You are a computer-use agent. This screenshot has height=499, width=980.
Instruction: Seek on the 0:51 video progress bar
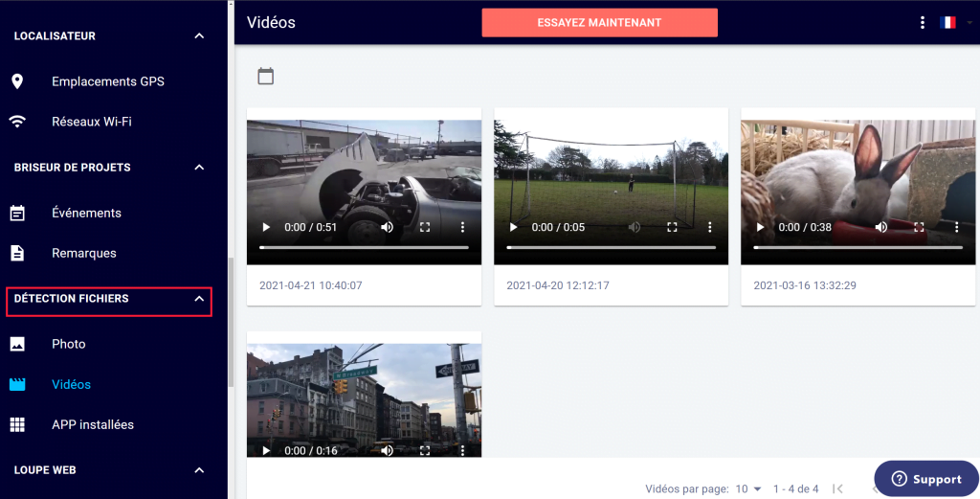[x=364, y=248]
